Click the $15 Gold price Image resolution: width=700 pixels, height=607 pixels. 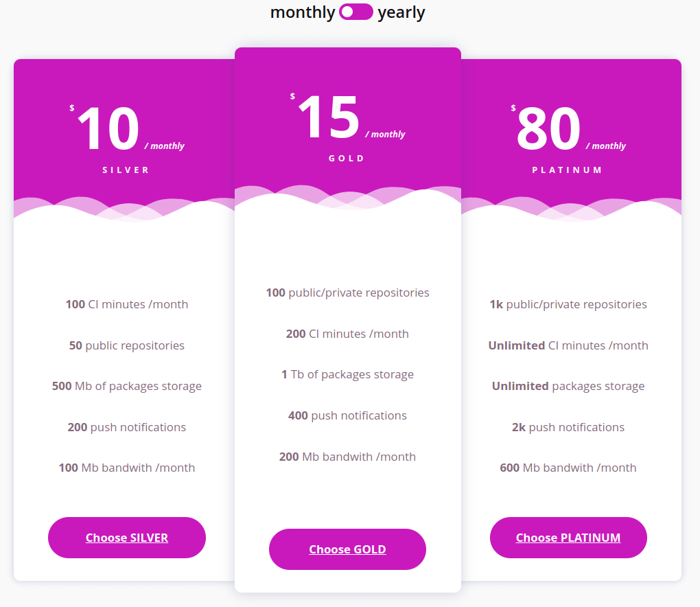pyautogui.click(x=329, y=117)
